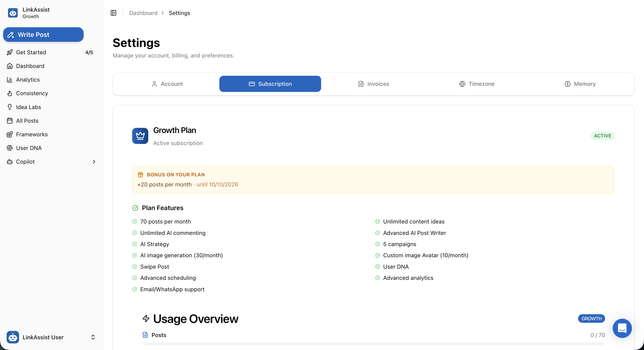The height and width of the screenshot is (350, 644).
Task: Open the Memory tab
Action: 580,84
